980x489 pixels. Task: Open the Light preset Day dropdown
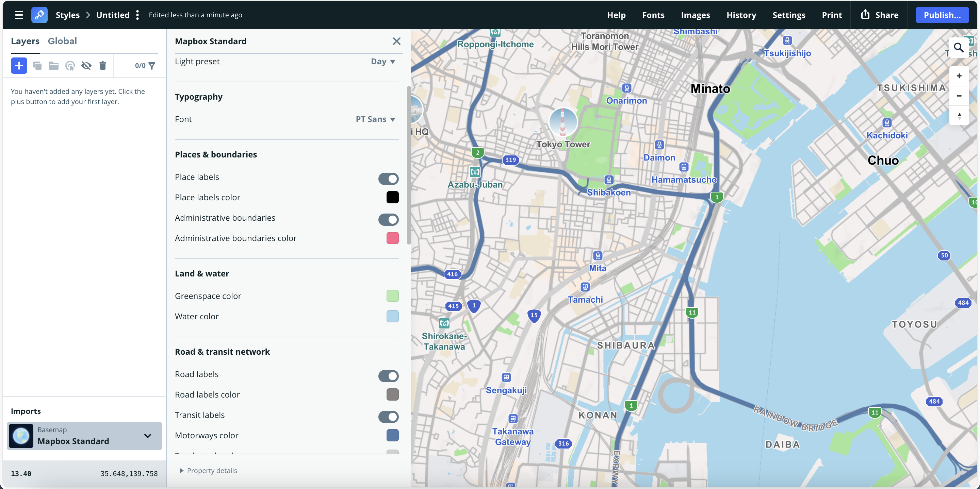tap(383, 62)
